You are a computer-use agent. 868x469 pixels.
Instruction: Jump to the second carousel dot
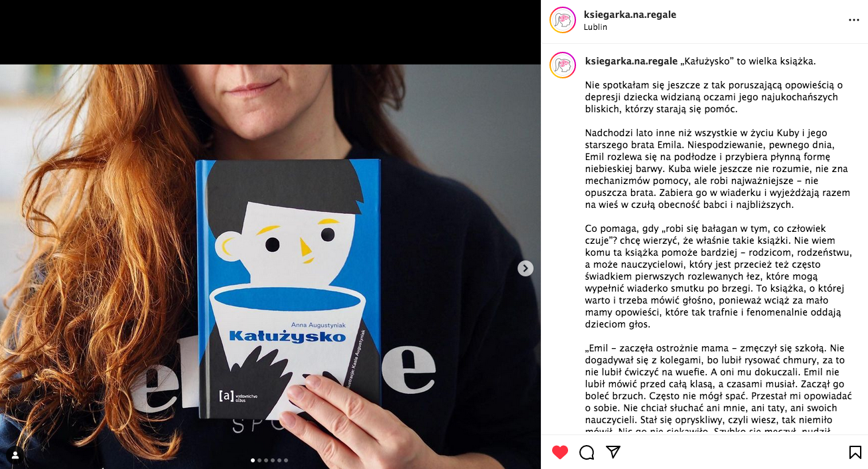(259, 460)
